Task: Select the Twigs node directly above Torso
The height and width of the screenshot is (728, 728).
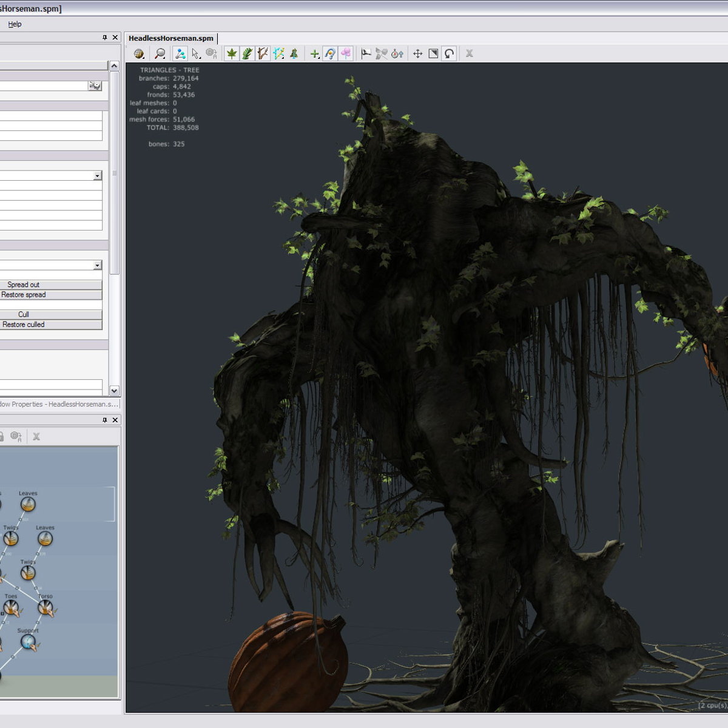Action: click(x=28, y=572)
